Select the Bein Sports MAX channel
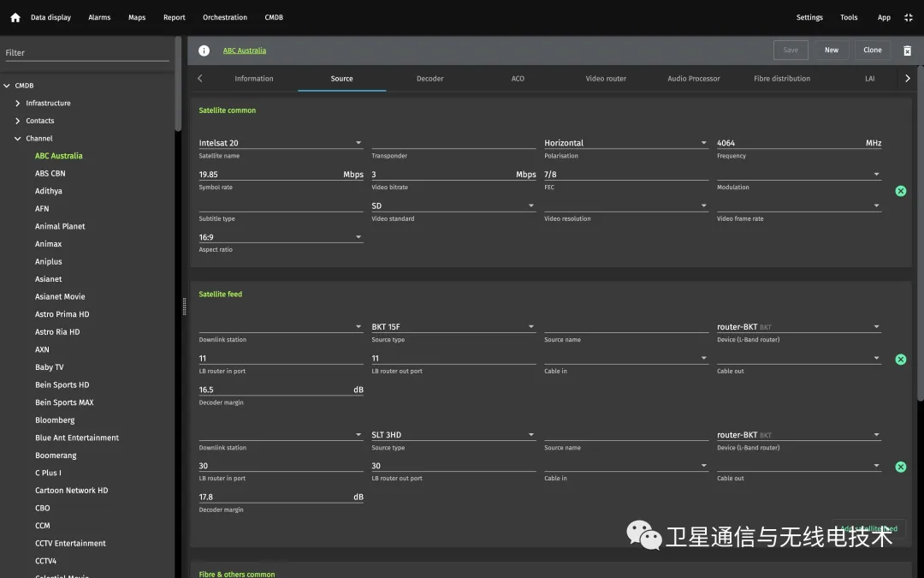Image resolution: width=924 pixels, height=578 pixels. [64, 402]
